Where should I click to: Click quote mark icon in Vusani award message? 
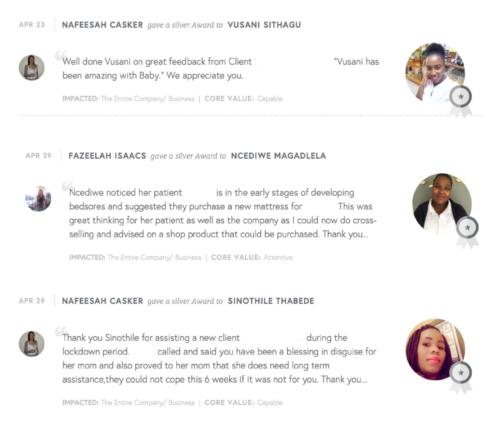coord(61,55)
